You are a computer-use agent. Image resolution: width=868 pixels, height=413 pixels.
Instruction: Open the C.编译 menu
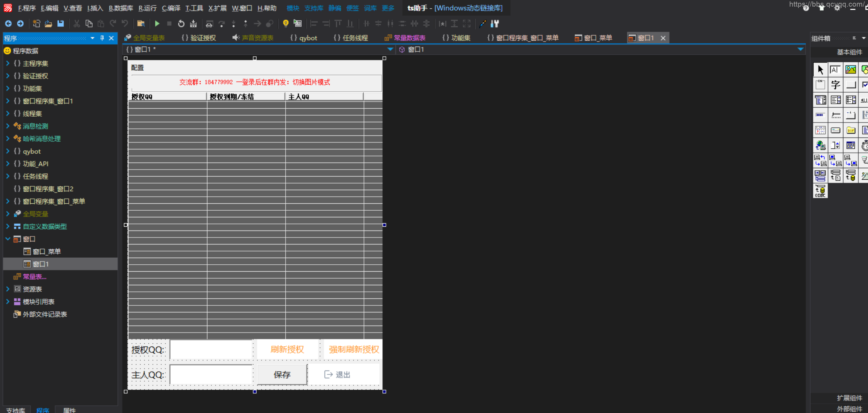click(171, 8)
